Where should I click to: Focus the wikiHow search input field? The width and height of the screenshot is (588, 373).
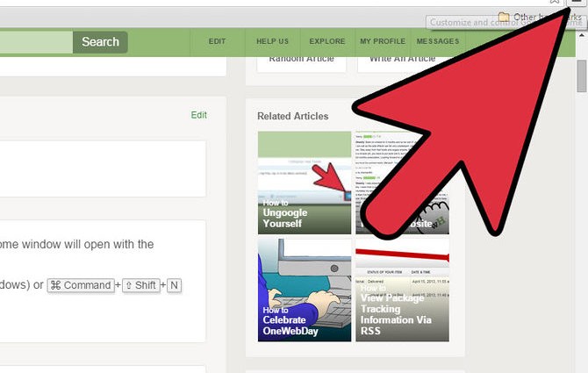[x=35, y=41]
